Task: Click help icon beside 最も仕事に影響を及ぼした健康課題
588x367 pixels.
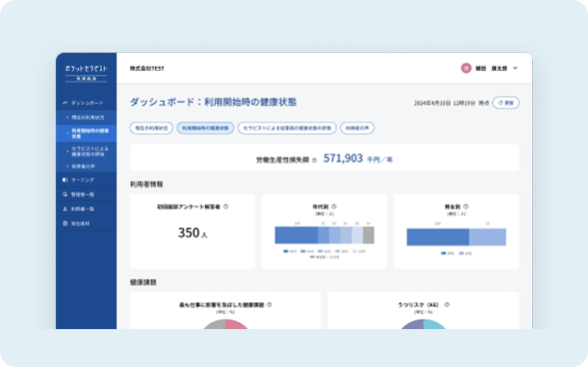Action: coord(269,305)
